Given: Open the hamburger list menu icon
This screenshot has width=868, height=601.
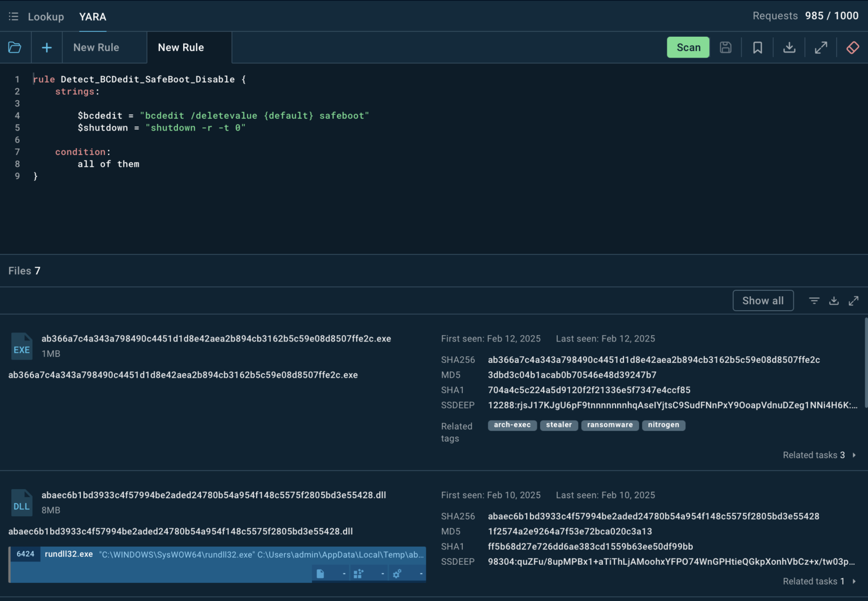Looking at the screenshot, I should click(x=14, y=16).
